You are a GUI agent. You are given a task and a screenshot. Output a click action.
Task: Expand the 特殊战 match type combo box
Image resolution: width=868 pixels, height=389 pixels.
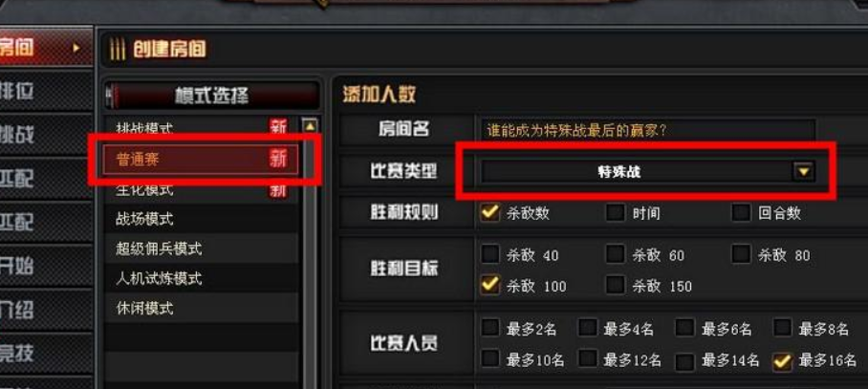point(648,171)
